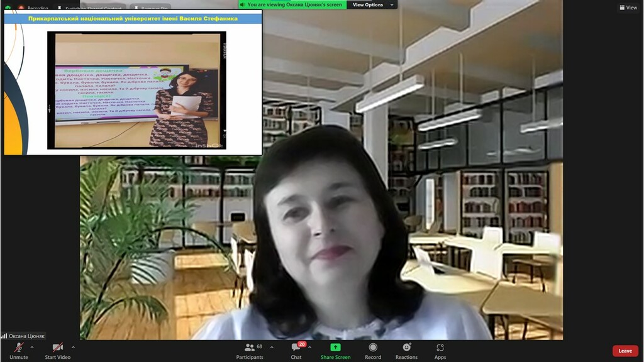Screen dimensions: 644x362
Task: Expand audio options arrow beside Unmute
Action: click(32, 347)
